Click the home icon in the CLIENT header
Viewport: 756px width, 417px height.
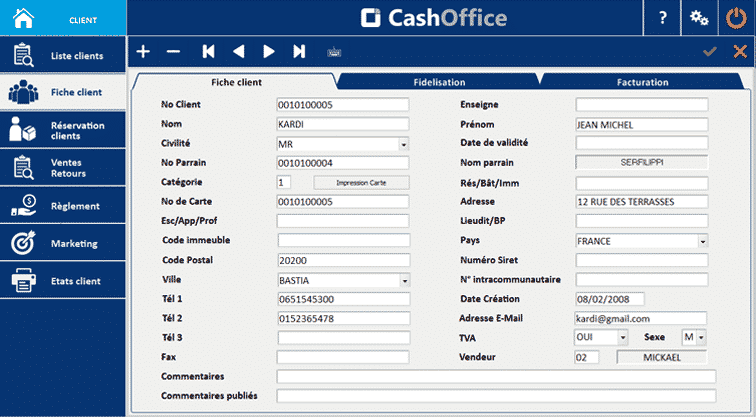[x=23, y=18]
